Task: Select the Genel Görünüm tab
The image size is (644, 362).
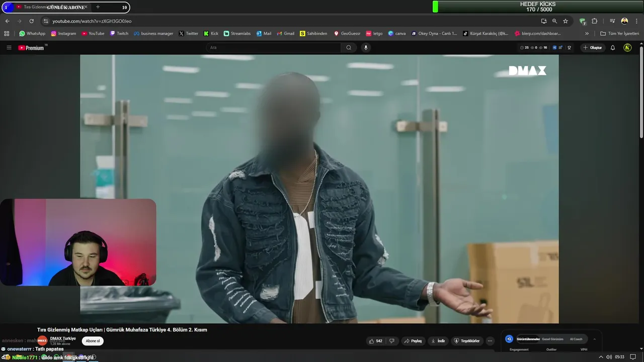Action: [x=552, y=339]
